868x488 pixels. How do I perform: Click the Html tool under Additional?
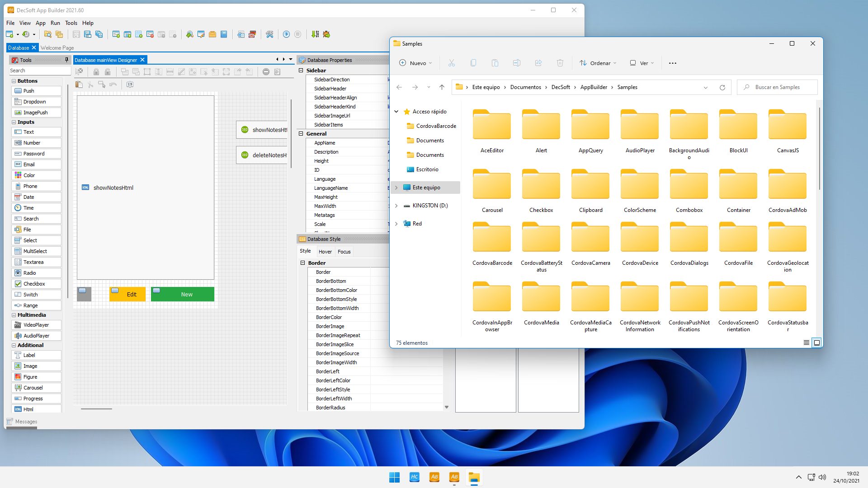point(28,409)
